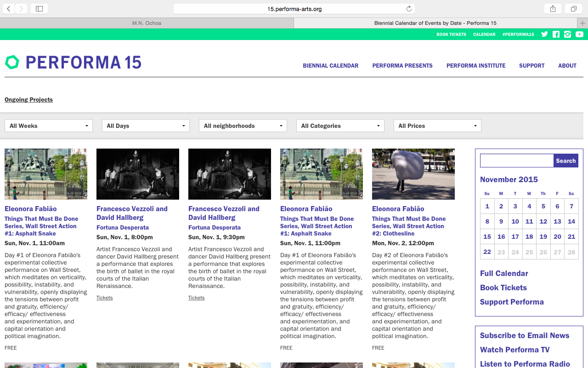Expand the All Days dropdown
Viewport: 588px width, 368px height.
tap(146, 126)
